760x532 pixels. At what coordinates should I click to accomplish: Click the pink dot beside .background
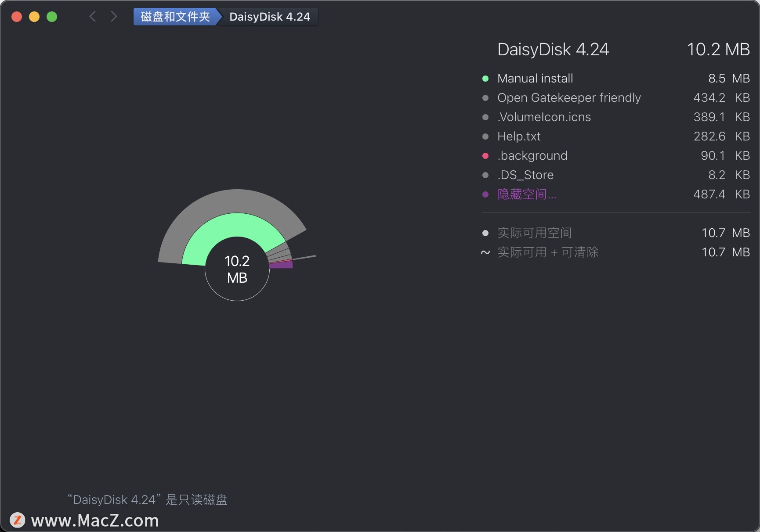pos(485,156)
